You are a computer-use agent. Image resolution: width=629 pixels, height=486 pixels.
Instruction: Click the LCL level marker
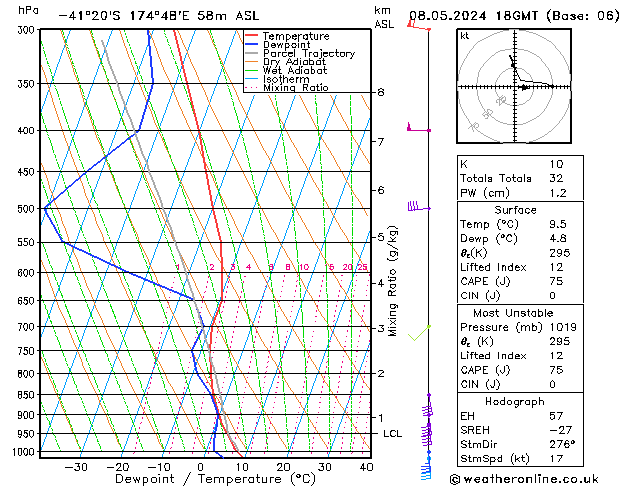pos(392,434)
